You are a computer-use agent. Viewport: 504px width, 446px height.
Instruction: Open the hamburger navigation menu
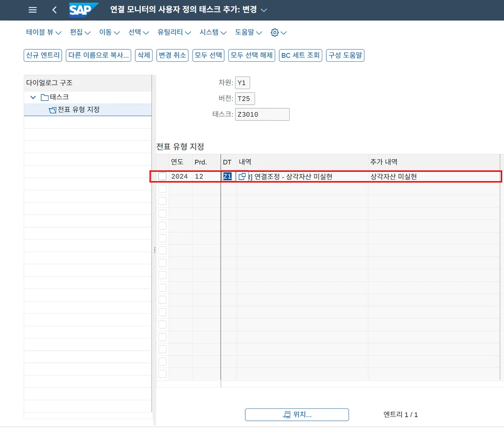[33, 10]
